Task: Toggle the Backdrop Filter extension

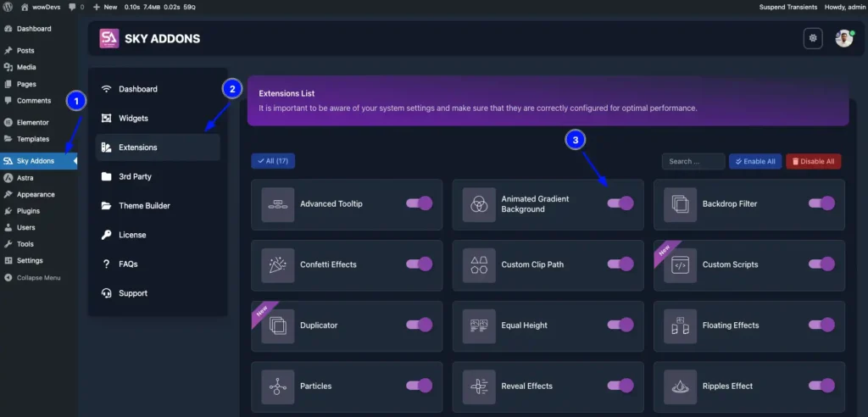Action: click(x=821, y=203)
